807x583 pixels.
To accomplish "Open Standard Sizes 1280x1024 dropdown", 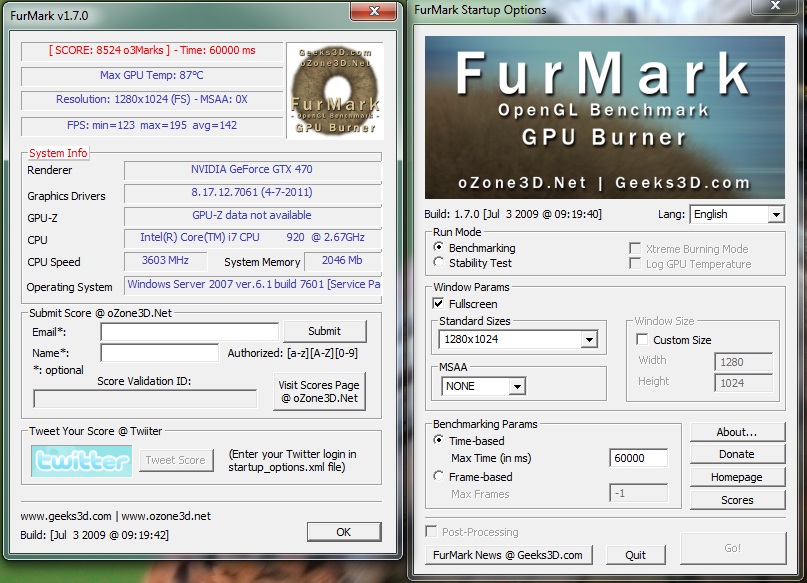I will (x=518, y=339).
